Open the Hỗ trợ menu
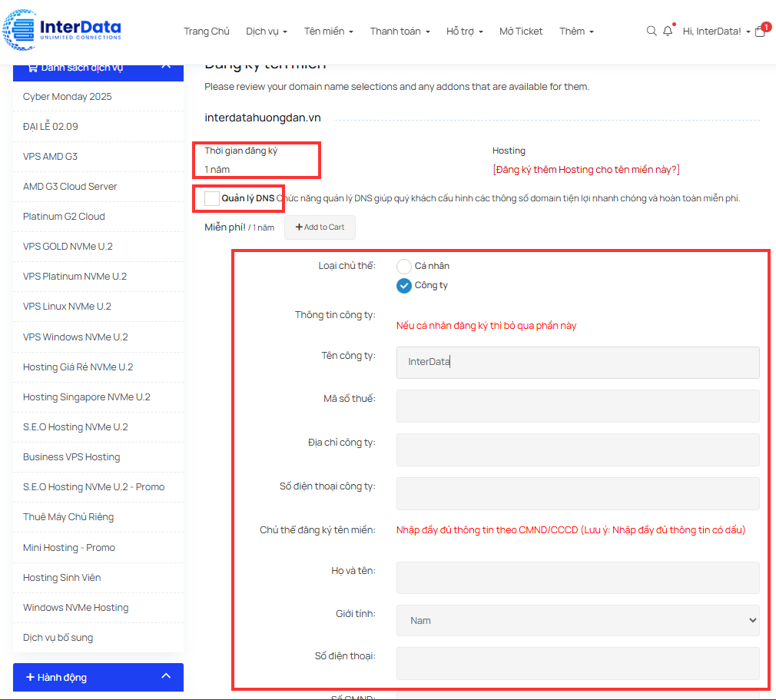776x700 pixels. [x=464, y=32]
